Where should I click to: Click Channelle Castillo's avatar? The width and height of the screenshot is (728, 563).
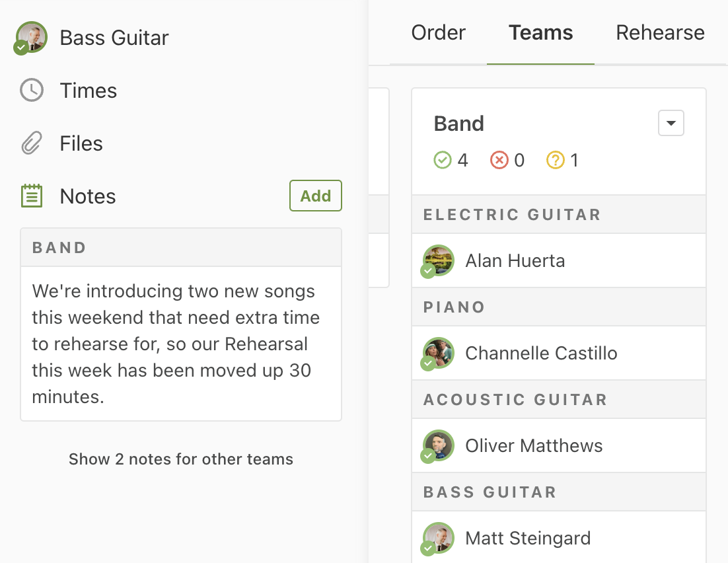[438, 353]
